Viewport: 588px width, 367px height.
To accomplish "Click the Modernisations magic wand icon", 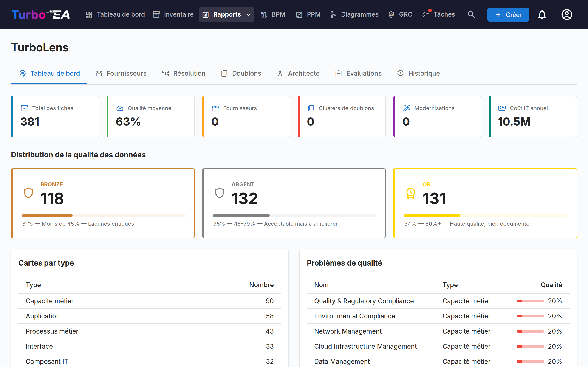I will click(407, 108).
